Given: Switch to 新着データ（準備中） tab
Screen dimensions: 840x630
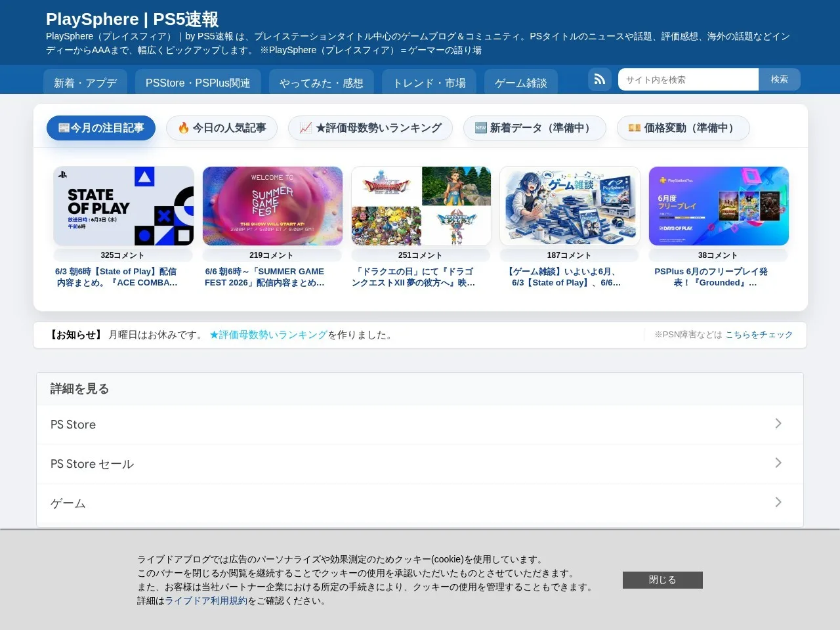Looking at the screenshot, I should point(535,128).
